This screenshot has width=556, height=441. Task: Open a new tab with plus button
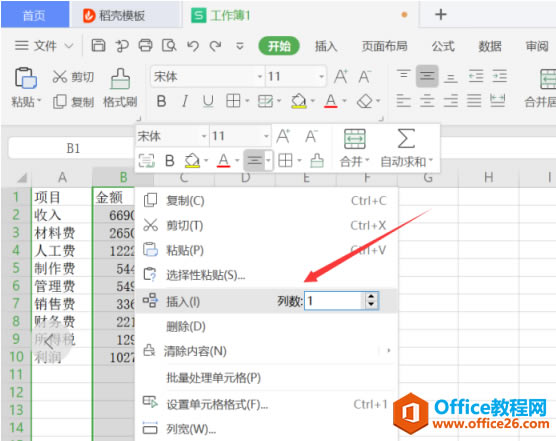pos(440,15)
